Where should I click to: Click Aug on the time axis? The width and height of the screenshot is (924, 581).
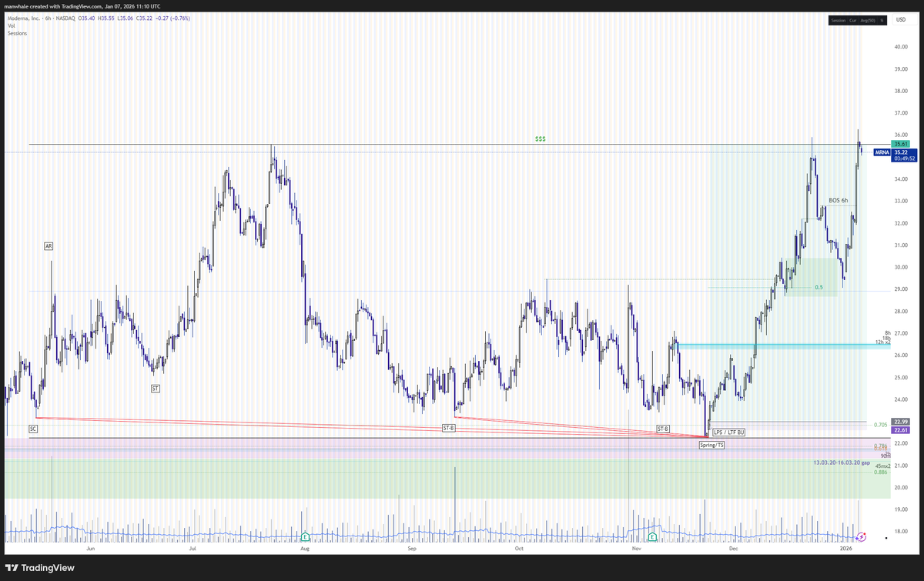pyautogui.click(x=305, y=549)
